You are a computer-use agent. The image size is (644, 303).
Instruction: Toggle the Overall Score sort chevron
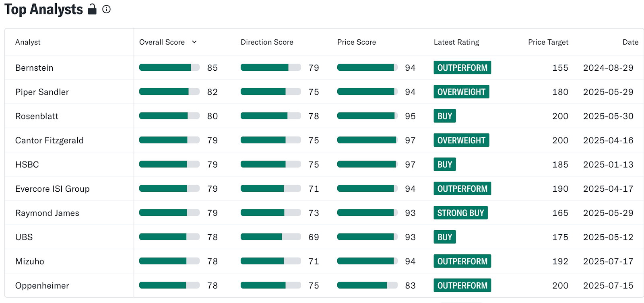194,42
